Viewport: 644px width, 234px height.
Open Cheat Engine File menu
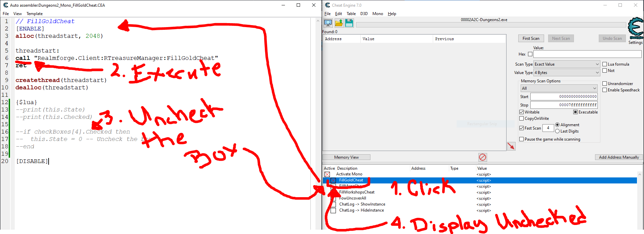[x=328, y=14]
